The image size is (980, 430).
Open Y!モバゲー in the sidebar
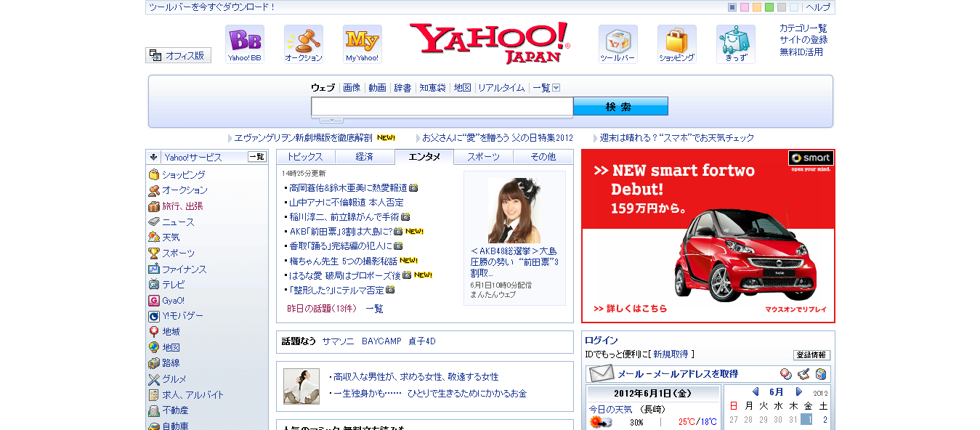pyautogui.click(x=182, y=316)
